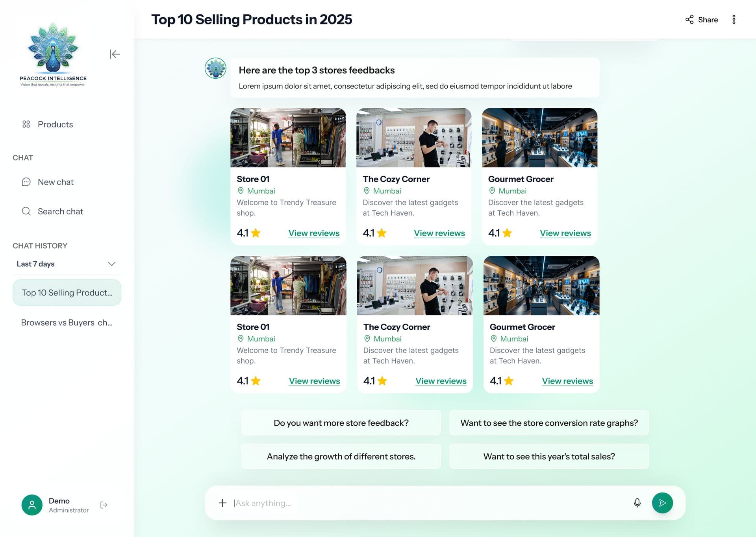Click 'Last 7 days' filter label

point(35,264)
